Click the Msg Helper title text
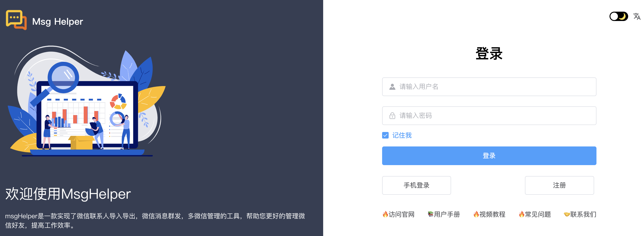Image resolution: width=644 pixels, height=236 pixels. pos(58,21)
